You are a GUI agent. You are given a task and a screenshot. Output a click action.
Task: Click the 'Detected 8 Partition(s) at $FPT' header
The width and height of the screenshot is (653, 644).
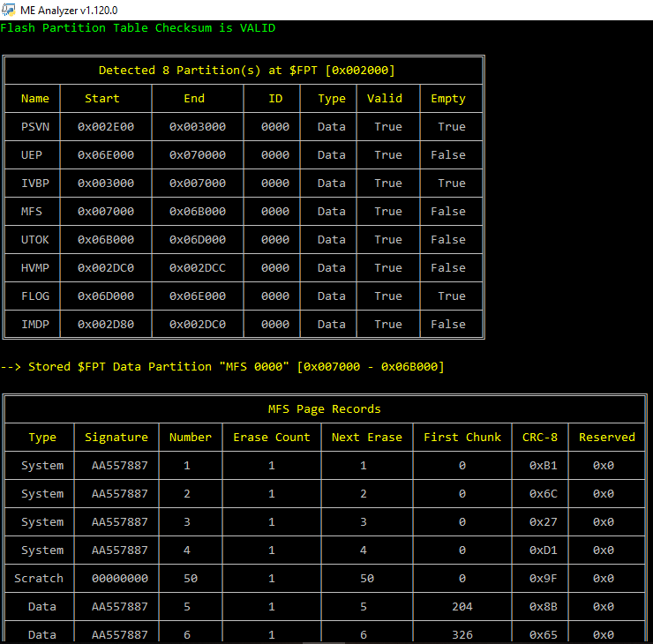pos(246,70)
